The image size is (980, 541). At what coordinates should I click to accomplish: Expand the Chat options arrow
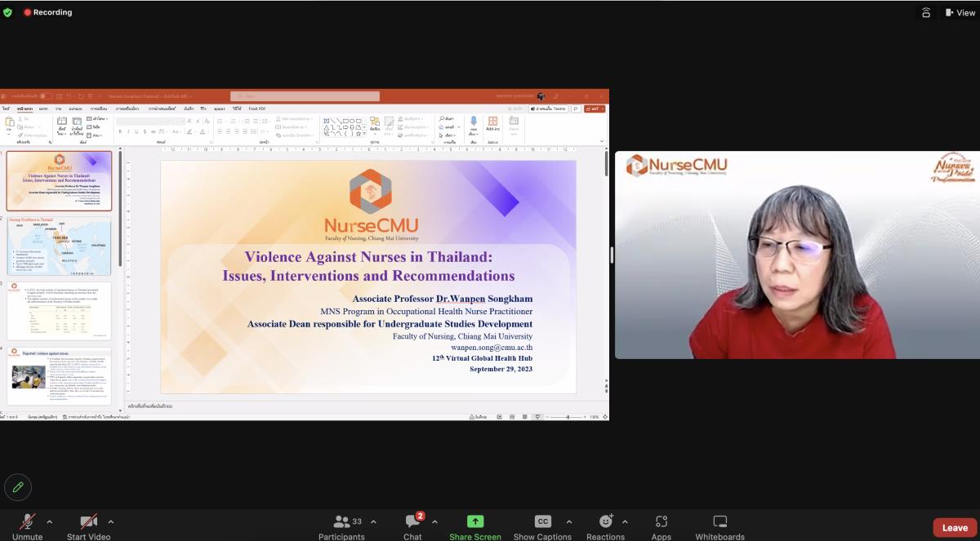pos(434,521)
